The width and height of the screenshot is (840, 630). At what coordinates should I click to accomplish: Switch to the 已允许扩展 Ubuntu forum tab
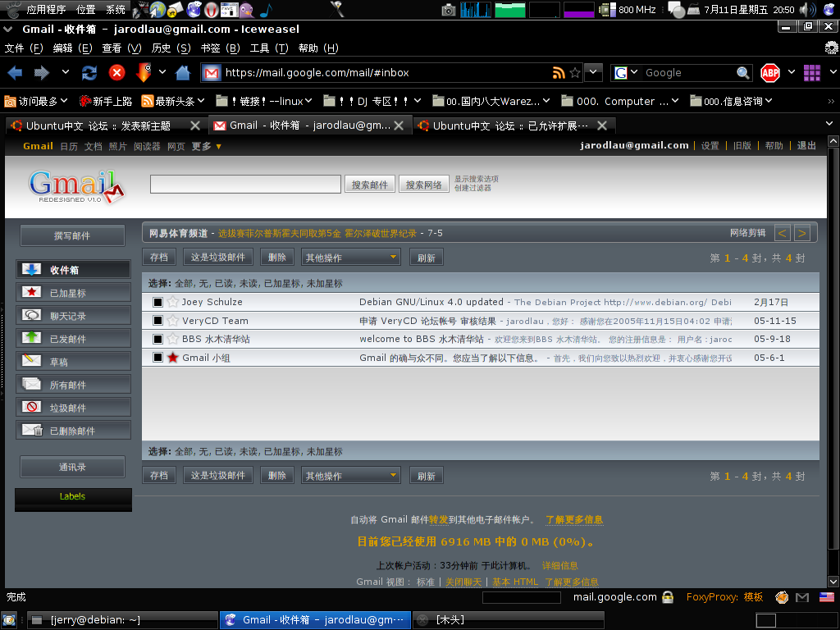pos(515,126)
